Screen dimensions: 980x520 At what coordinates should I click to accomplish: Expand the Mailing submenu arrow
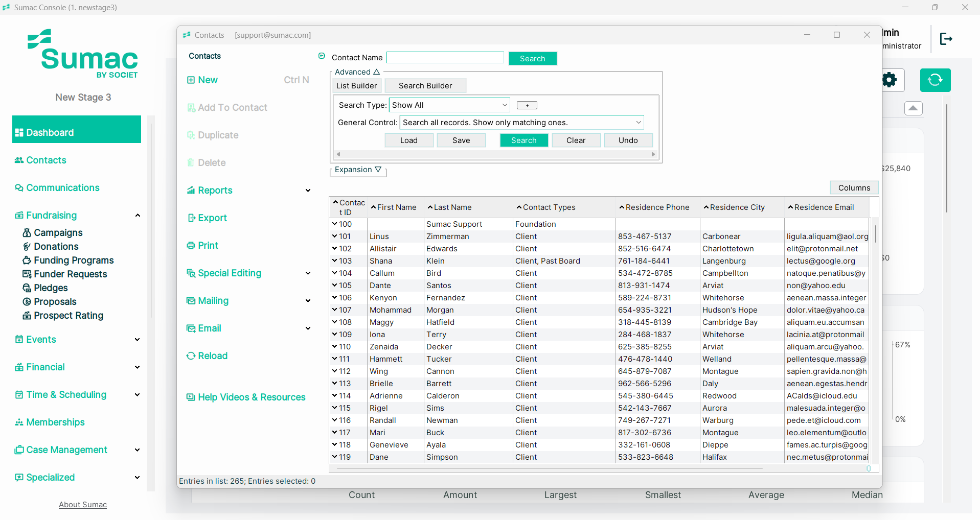pos(308,301)
